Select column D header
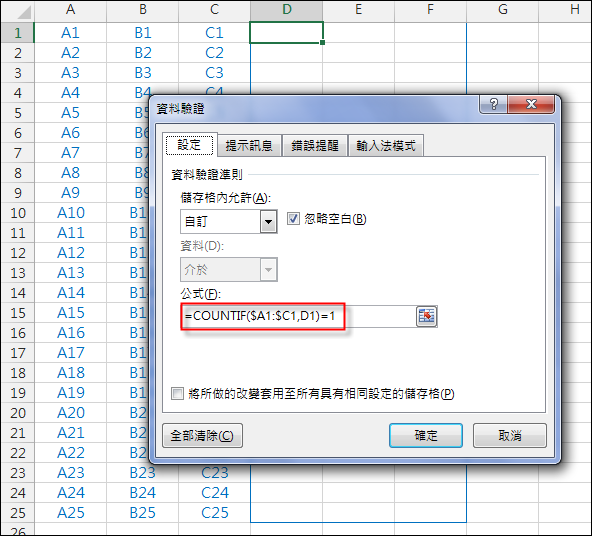 (x=287, y=10)
